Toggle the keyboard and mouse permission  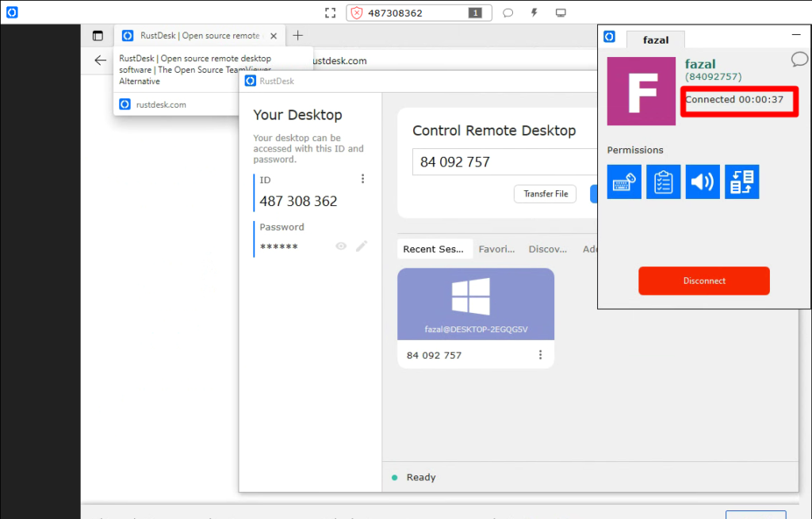point(624,181)
